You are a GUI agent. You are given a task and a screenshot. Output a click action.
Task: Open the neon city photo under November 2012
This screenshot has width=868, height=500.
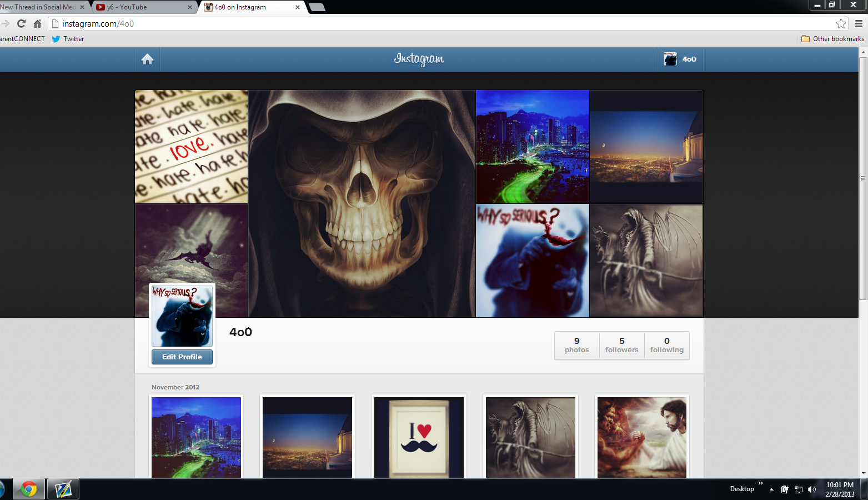[x=197, y=437]
